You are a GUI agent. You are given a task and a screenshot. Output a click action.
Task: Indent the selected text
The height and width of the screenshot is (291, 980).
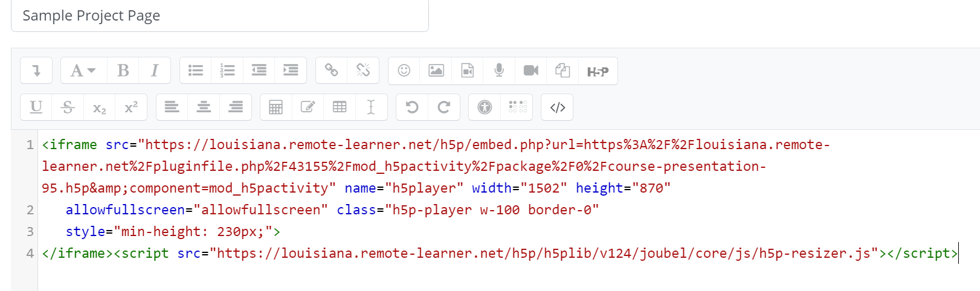pyautogui.click(x=291, y=71)
